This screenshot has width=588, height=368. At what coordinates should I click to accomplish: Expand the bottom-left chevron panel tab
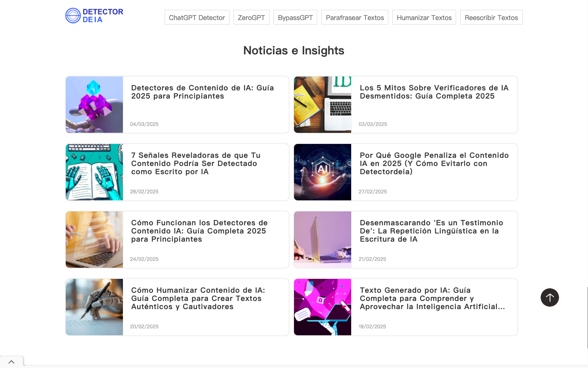(11, 362)
